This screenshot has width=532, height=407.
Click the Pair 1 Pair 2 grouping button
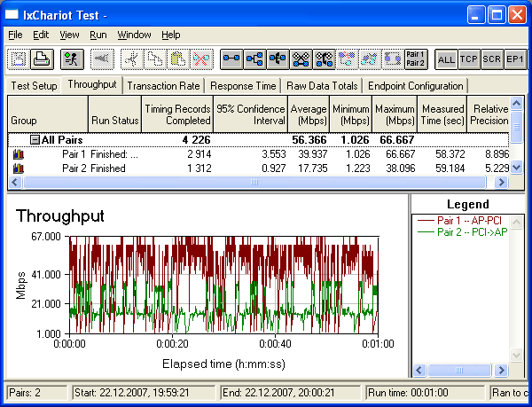pyautogui.click(x=416, y=59)
